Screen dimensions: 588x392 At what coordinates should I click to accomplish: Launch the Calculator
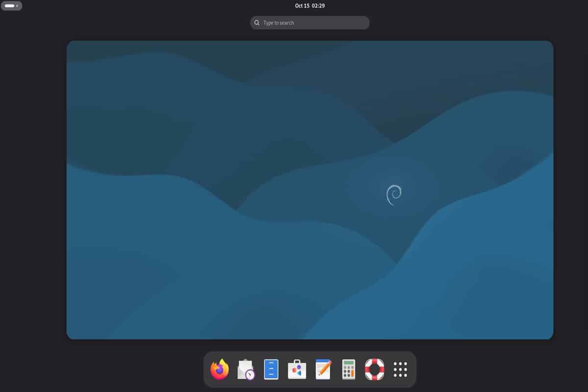pos(348,369)
